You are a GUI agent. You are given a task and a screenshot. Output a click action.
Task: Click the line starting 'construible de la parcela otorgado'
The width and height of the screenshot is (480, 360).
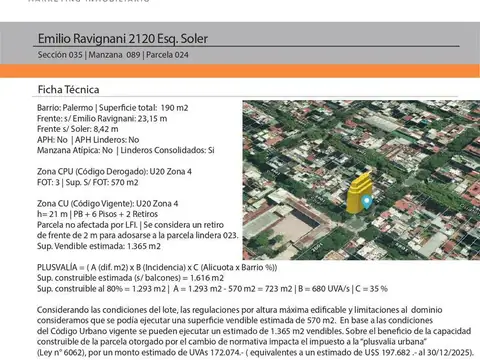tap(232, 342)
